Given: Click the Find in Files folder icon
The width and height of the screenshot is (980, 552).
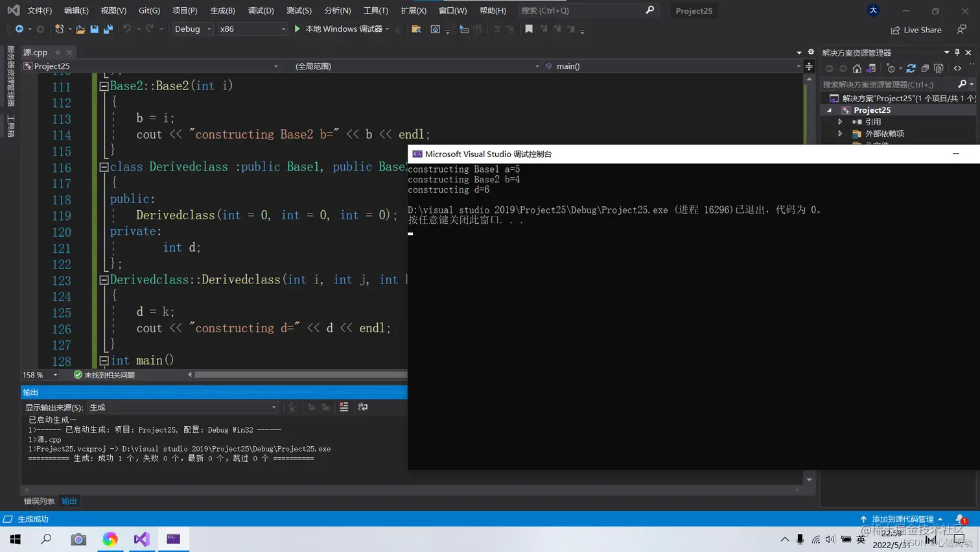Looking at the screenshot, I should (x=416, y=29).
